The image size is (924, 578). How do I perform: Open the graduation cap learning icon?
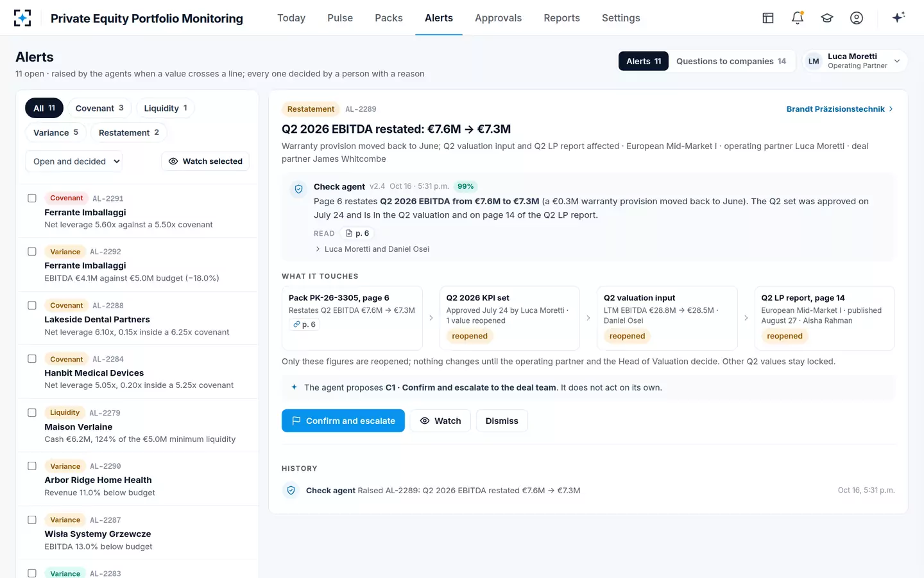pos(827,18)
